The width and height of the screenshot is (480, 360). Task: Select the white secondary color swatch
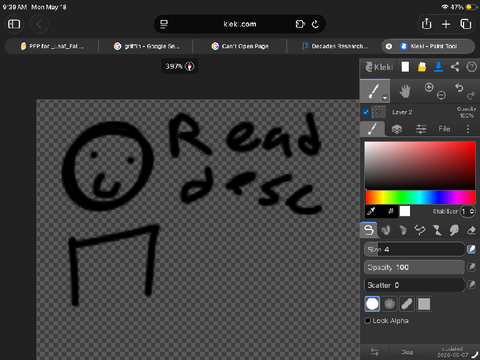coord(405,211)
